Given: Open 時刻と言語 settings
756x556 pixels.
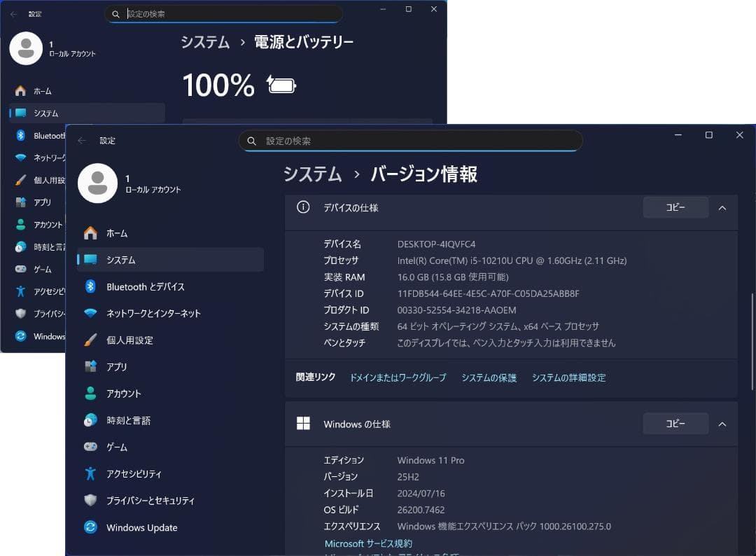Looking at the screenshot, I should 137,419.
